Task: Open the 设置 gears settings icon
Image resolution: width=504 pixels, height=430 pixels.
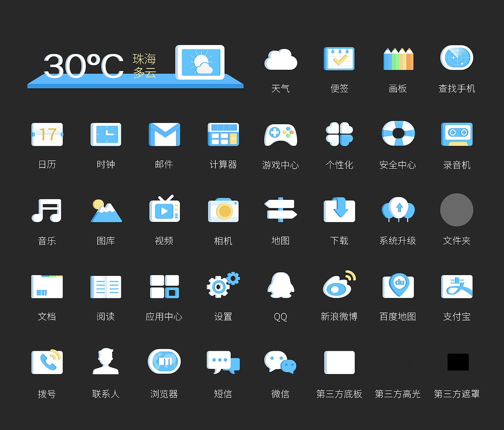Action: coord(223,285)
